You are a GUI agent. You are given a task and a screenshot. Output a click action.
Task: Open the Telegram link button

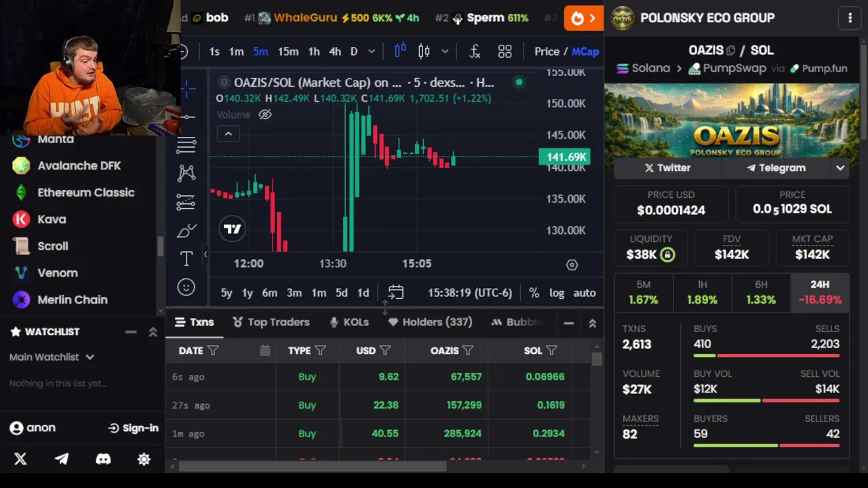776,168
